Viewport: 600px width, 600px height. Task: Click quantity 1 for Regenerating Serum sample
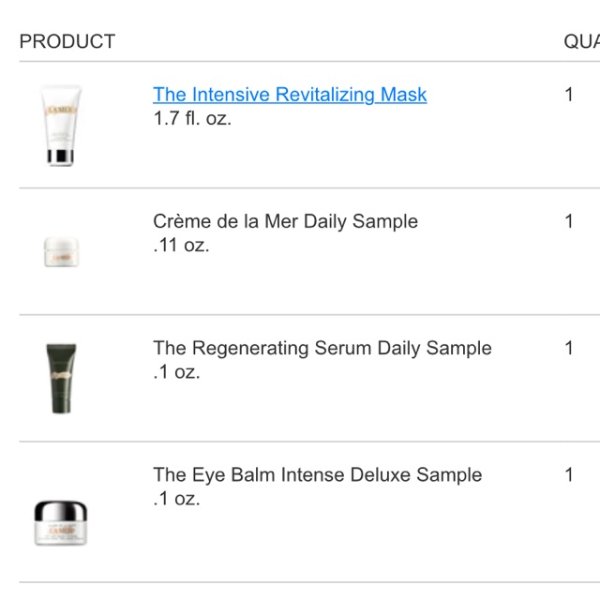(x=569, y=348)
